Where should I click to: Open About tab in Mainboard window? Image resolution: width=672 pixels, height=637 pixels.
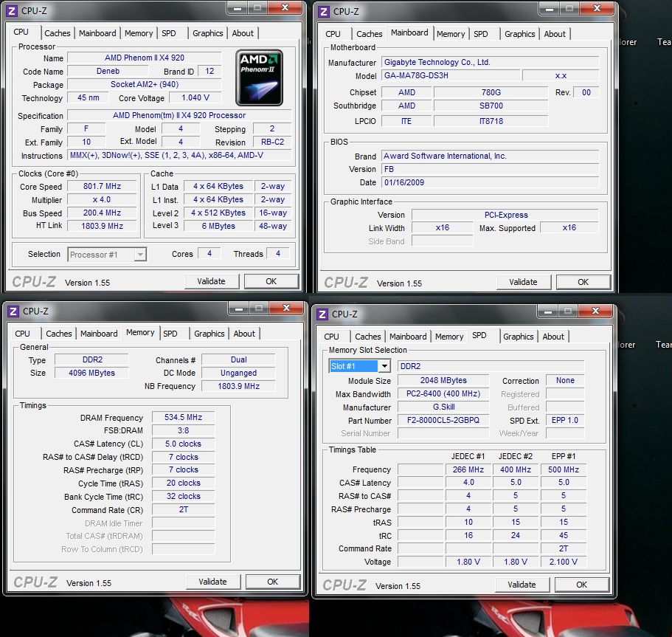555,34
